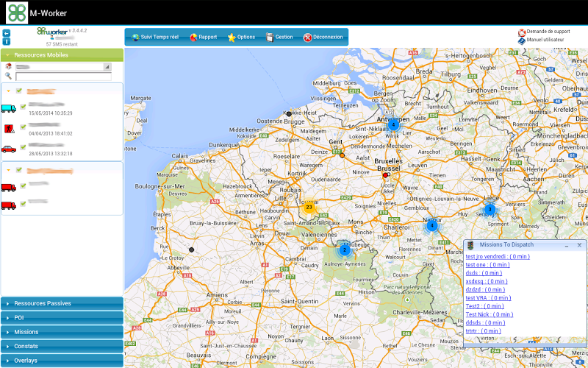Uncheck the resource dated 15/05/2014 10:35:29

[24, 107]
